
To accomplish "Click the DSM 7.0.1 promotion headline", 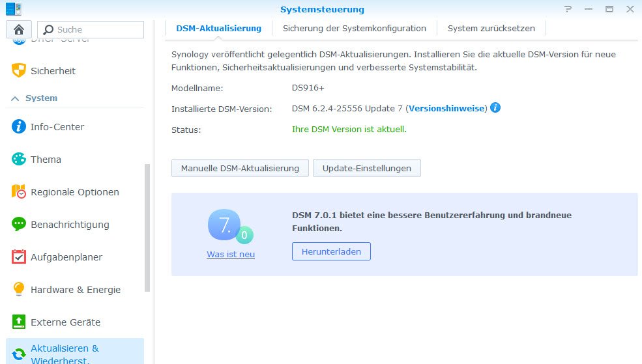I will (x=432, y=221).
